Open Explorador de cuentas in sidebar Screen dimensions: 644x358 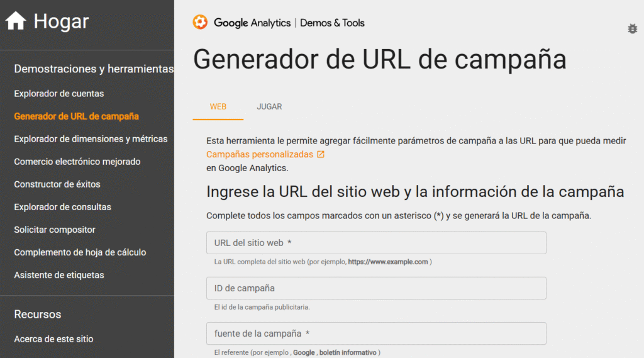[x=58, y=93]
